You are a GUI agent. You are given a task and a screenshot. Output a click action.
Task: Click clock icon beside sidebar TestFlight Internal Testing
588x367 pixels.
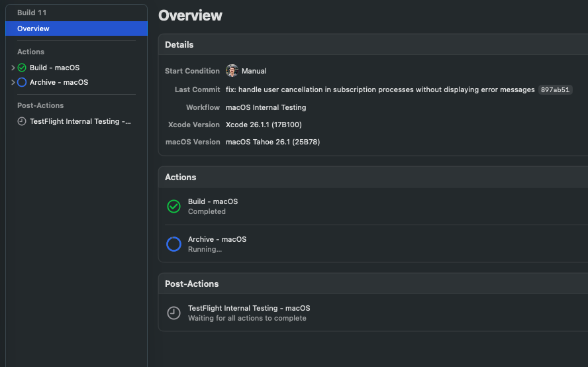pos(22,121)
